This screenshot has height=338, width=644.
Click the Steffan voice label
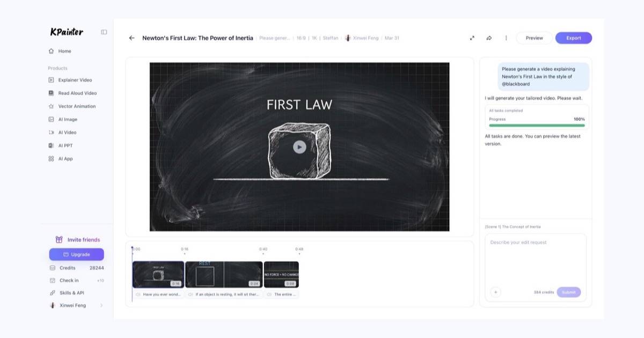pos(331,38)
